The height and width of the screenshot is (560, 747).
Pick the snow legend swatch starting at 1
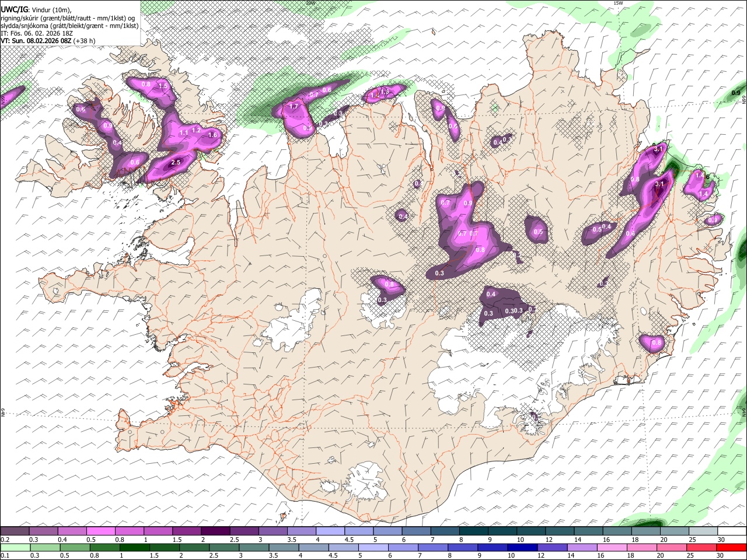158,531
